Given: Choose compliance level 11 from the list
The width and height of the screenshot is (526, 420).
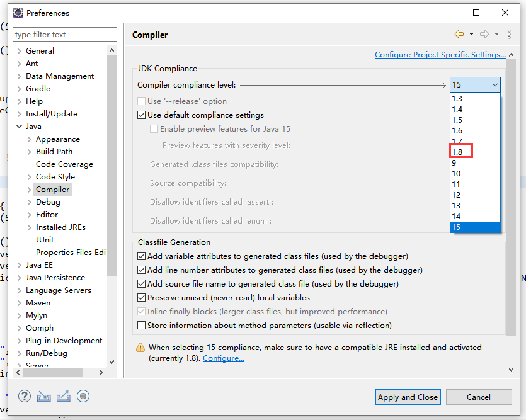Looking at the screenshot, I should [x=457, y=184].
